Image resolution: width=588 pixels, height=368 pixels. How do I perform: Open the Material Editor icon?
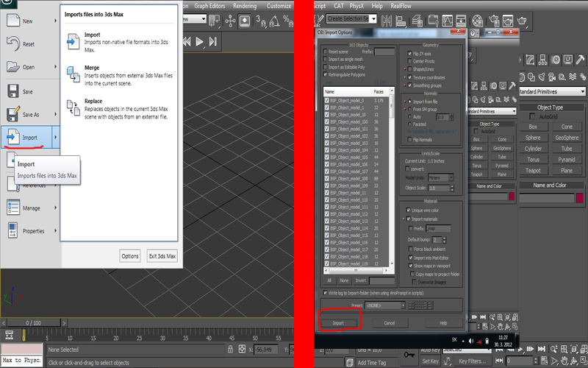click(477, 21)
